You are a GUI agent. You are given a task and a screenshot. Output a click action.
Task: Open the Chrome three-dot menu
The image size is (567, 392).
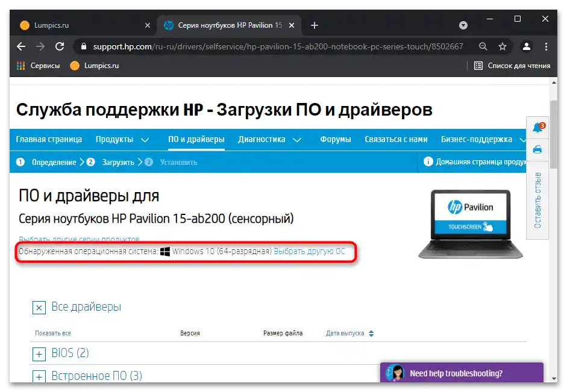[546, 46]
